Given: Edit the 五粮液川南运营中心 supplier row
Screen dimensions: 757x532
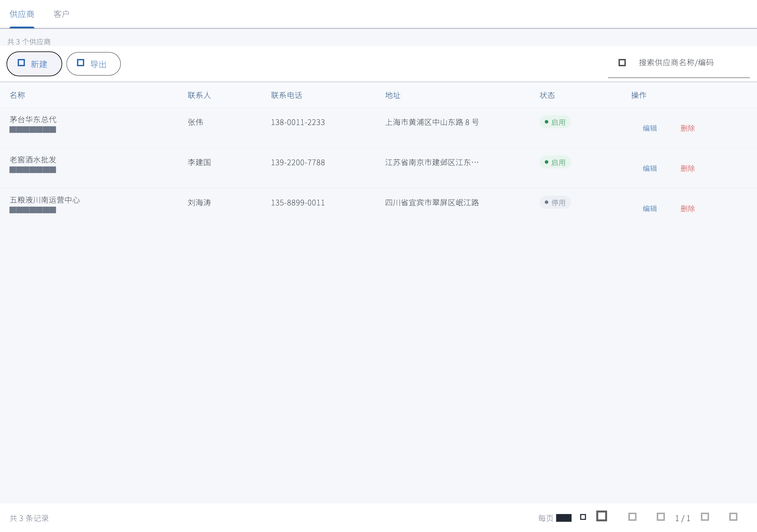Looking at the screenshot, I should click(x=650, y=209).
